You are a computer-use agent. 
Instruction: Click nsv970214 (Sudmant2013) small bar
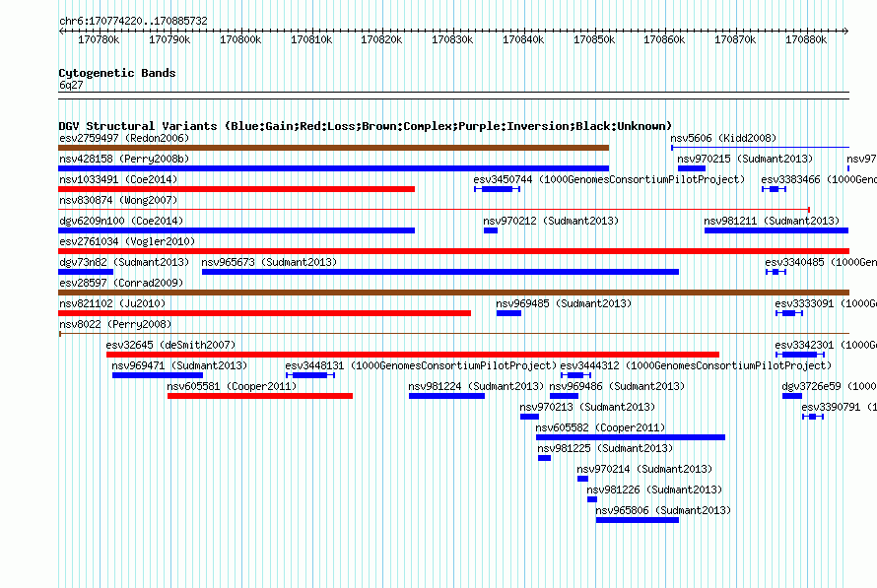coord(582,479)
